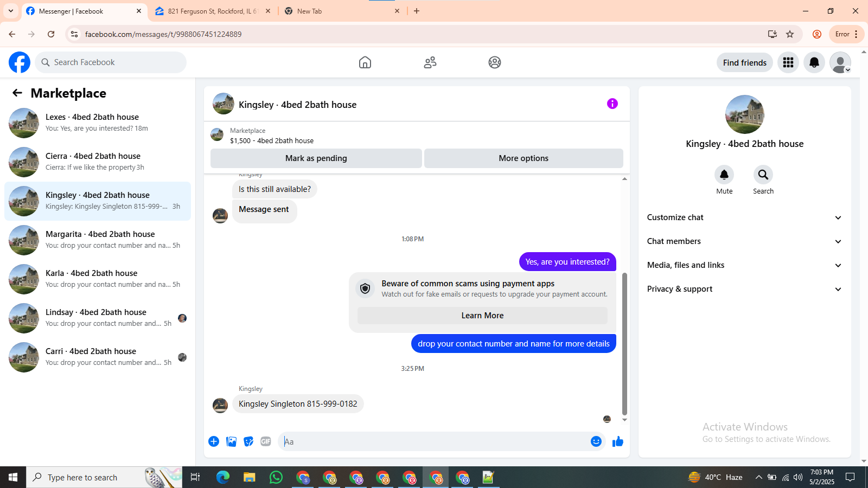This screenshot has height=488, width=868.
Task: Send a thumbs-up like
Action: 618,441
